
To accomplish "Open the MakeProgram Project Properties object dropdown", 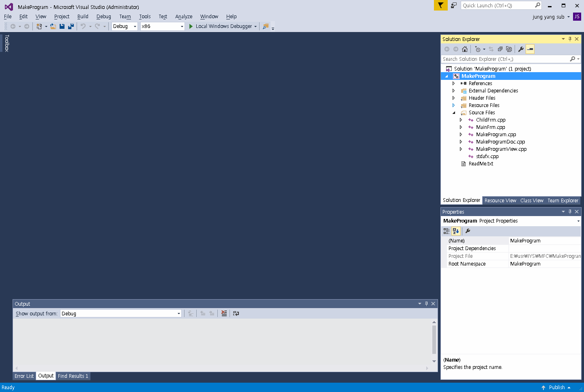I will (578, 221).
